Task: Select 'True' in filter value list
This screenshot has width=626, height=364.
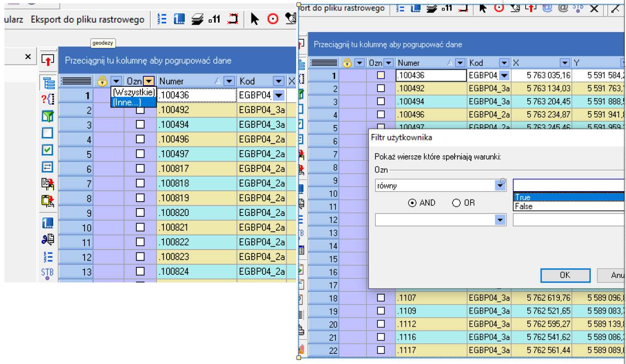Action: click(x=568, y=197)
